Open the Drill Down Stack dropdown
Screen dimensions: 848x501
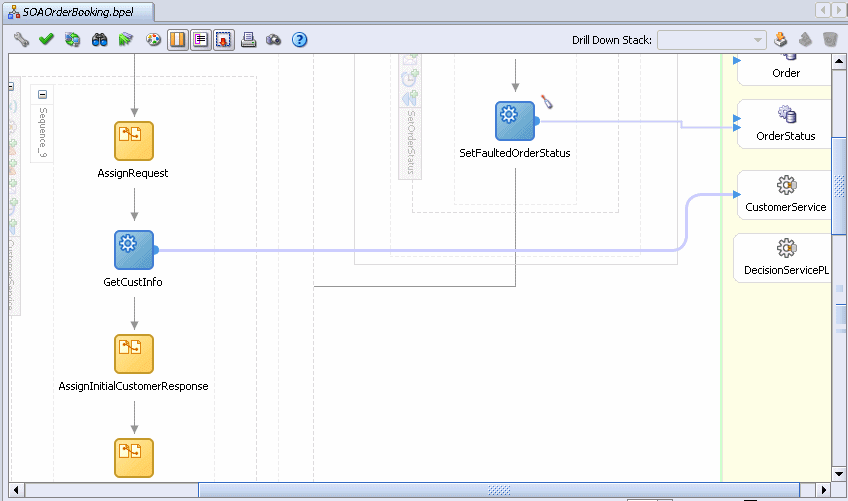pos(712,40)
